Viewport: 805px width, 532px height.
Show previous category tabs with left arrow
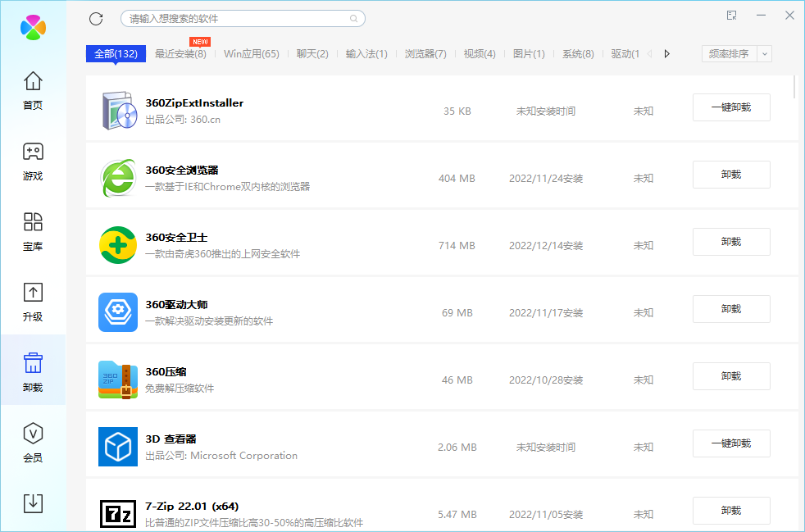click(x=649, y=54)
